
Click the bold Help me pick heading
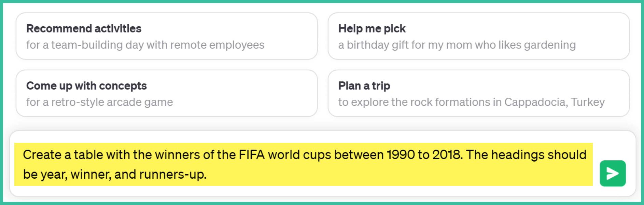[x=372, y=29]
